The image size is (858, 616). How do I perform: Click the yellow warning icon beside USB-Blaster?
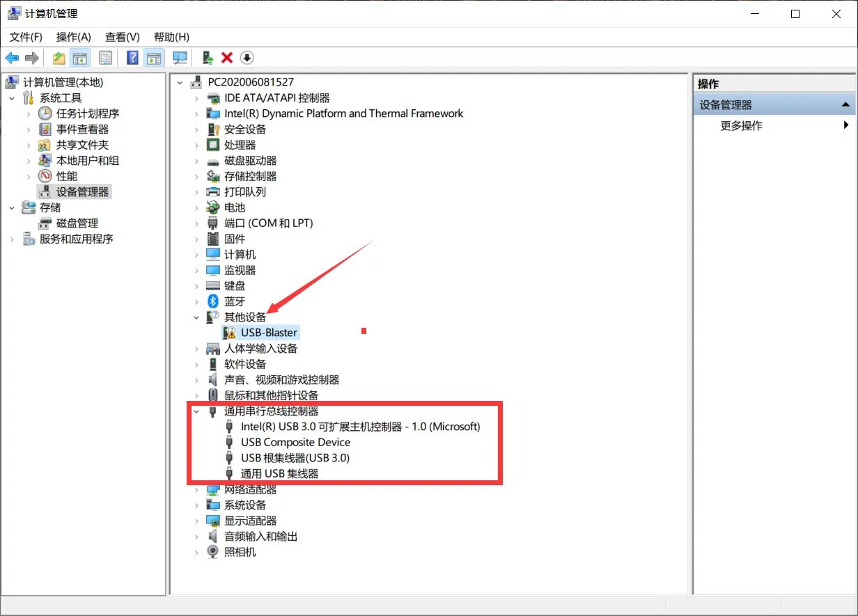tap(230, 333)
